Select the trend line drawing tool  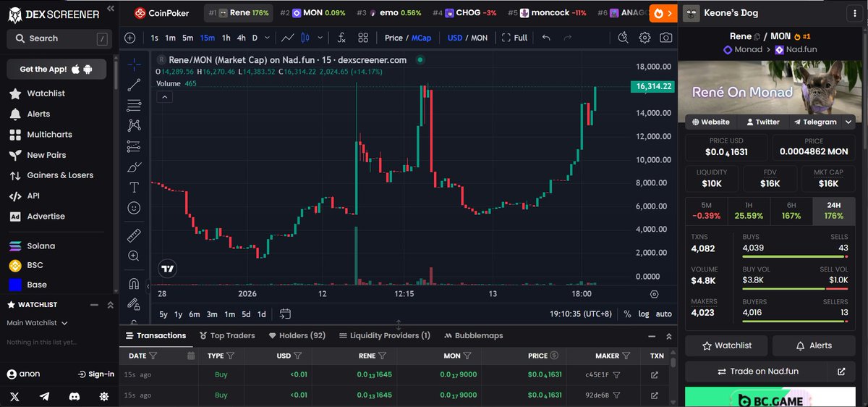tap(134, 85)
